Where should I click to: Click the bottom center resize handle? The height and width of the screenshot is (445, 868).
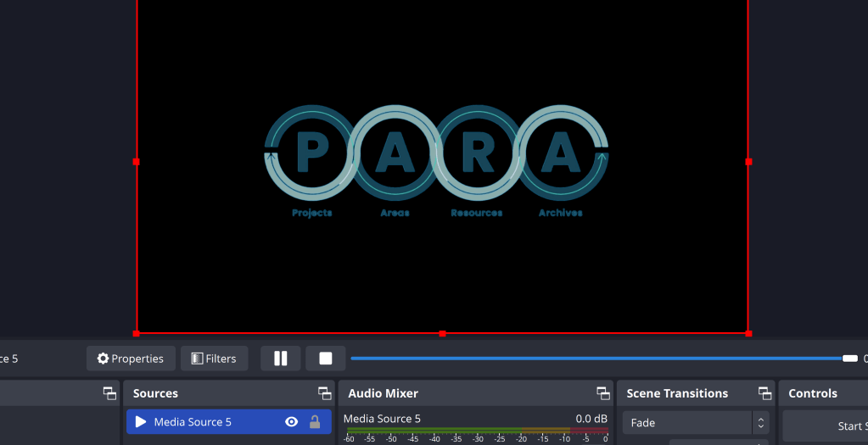coord(442,333)
